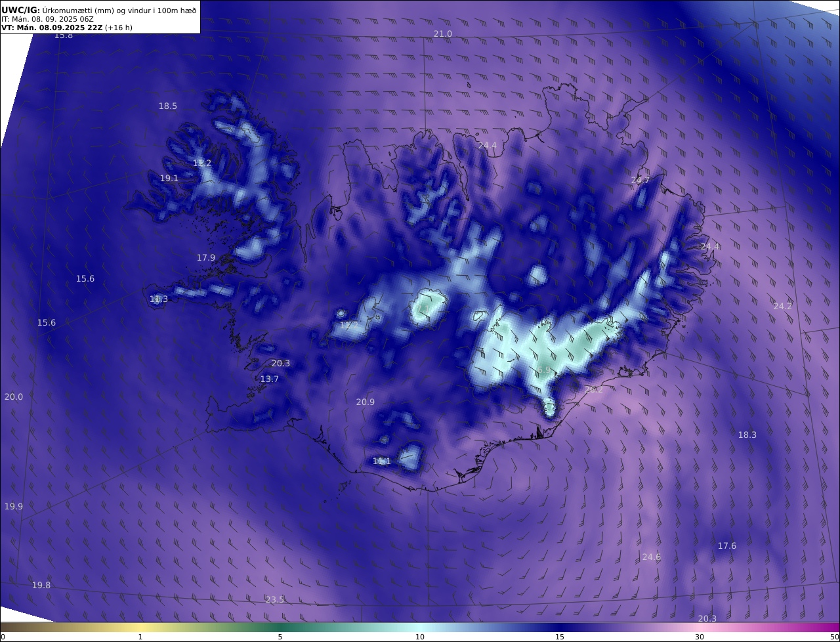Select the 17.6 value label
The height and width of the screenshot is (642, 840).
[727, 546]
